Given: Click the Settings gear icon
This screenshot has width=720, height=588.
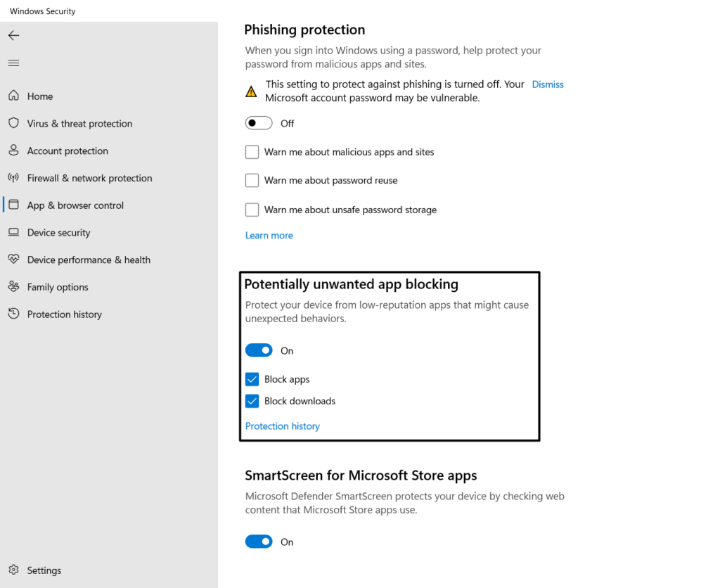Looking at the screenshot, I should pyautogui.click(x=13, y=570).
